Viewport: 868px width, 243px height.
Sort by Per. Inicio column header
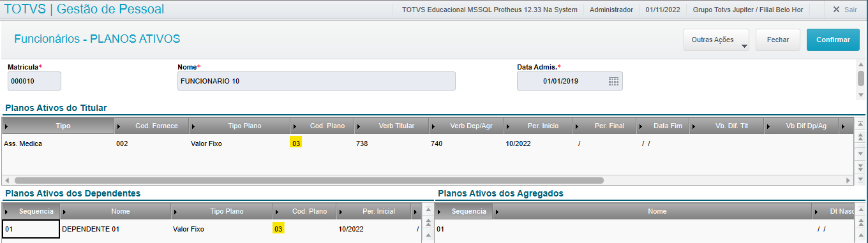click(542, 126)
